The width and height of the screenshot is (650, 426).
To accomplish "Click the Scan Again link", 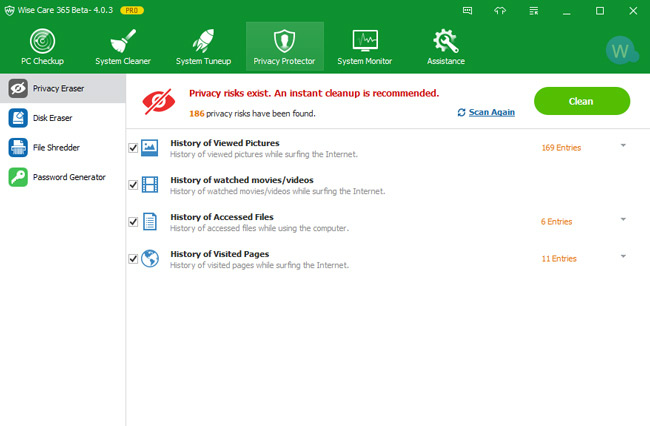I will [492, 112].
